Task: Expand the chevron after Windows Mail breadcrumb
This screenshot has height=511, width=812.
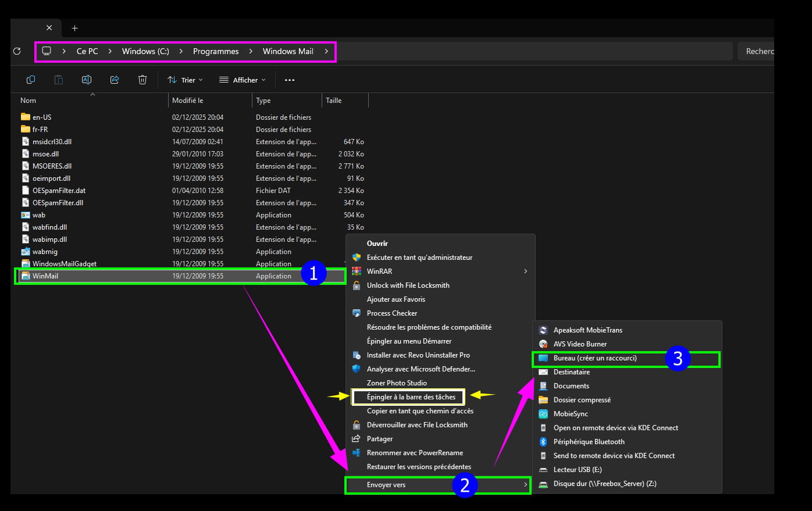Action: pyautogui.click(x=326, y=51)
